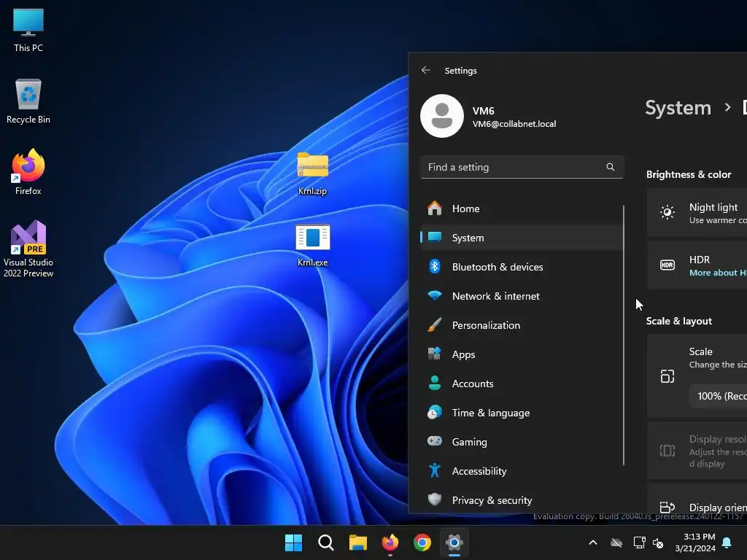Open Gaming settings category

coord(522,442)
